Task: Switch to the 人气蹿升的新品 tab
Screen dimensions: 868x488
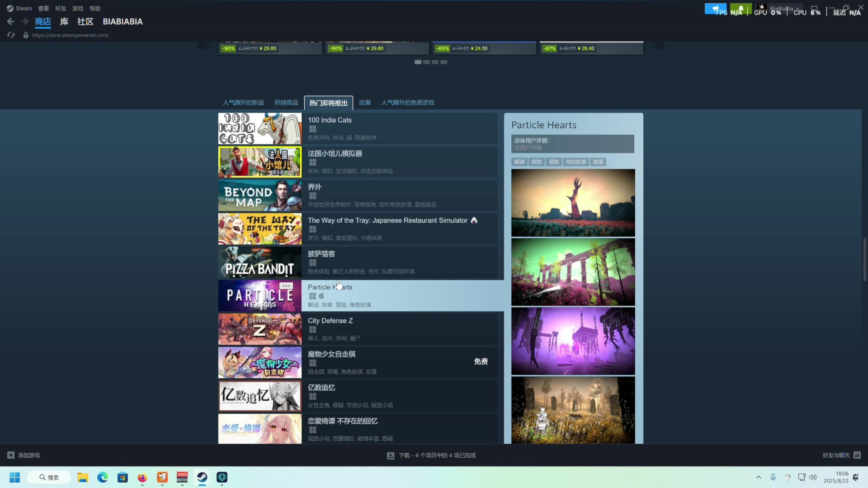Action: (243, 103)
